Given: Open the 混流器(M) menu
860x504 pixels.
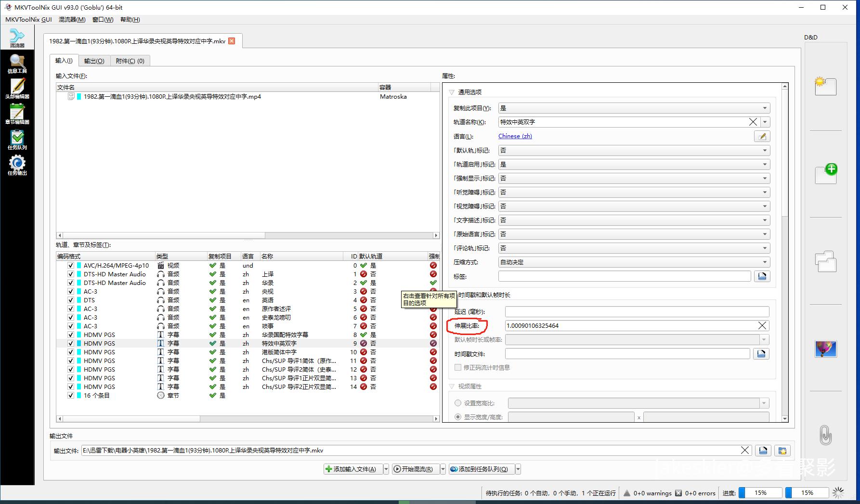Looking at the screenshot, I should (72, 20).
